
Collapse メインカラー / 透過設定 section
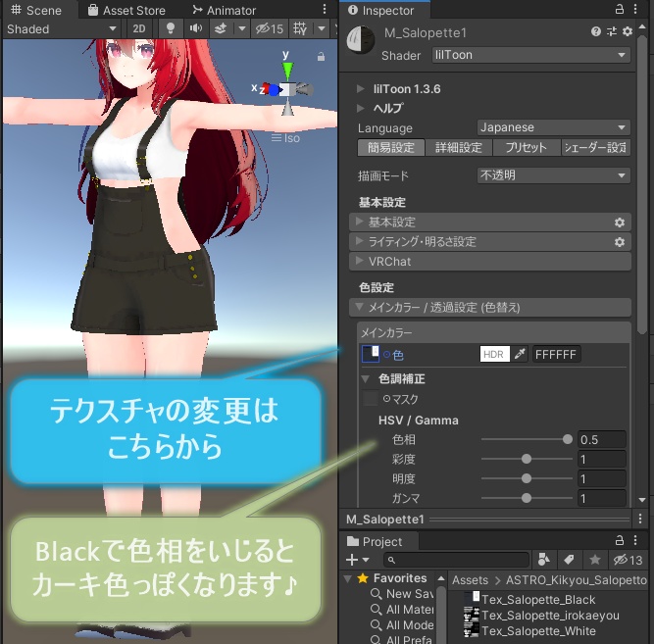click(489, 308)
